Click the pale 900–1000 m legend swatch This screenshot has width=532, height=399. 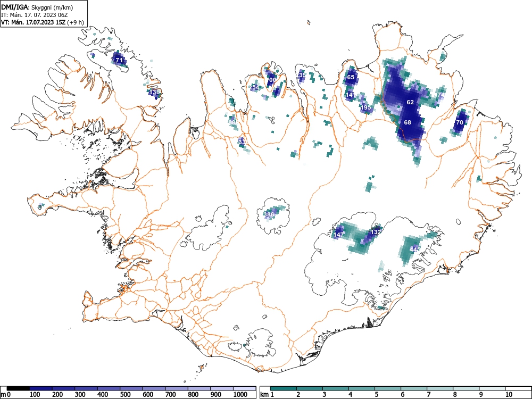point(222,388)
